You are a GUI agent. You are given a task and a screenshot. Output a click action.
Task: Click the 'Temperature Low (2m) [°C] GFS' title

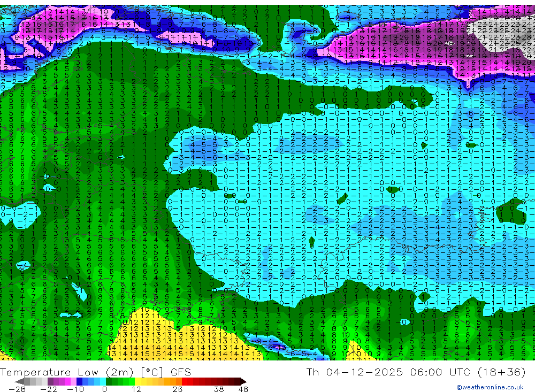click(96, 372)
